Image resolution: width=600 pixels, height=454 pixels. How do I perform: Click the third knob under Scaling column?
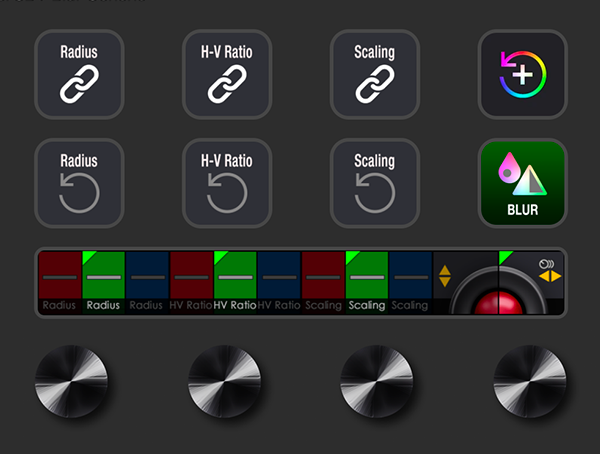[377, 381]
